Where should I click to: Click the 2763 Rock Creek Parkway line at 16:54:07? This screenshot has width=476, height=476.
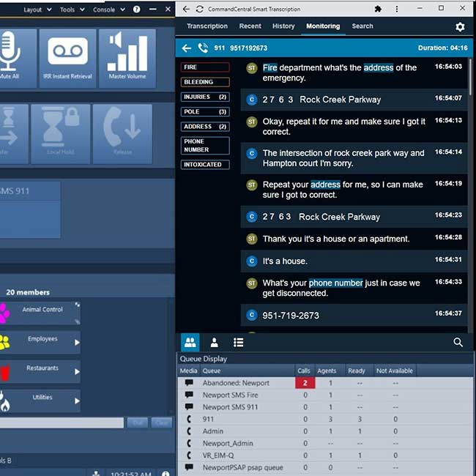tap(354, 100)
